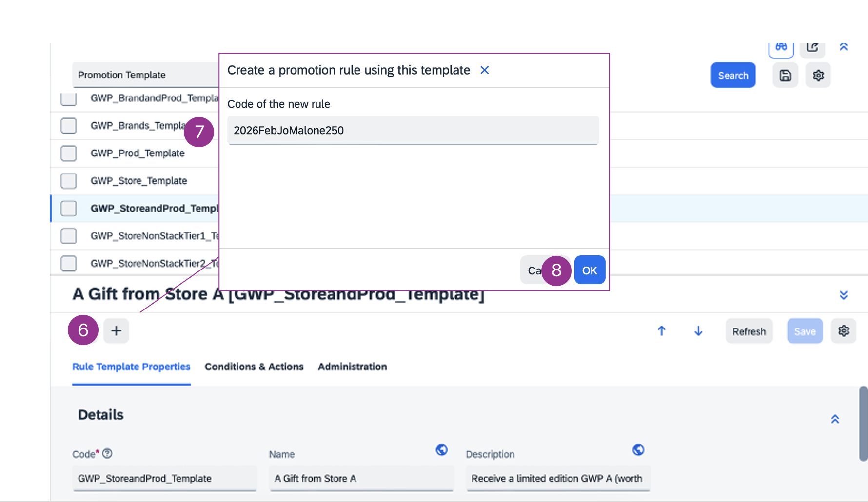This screenshot has height=502, width=868.
Task: Click the globe icon next to Name
Action: coord(442,450)
